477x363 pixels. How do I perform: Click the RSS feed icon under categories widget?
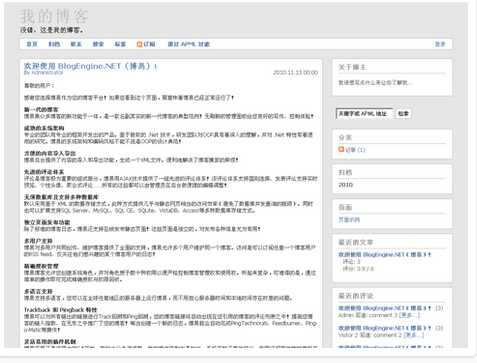tap(341, 149)
